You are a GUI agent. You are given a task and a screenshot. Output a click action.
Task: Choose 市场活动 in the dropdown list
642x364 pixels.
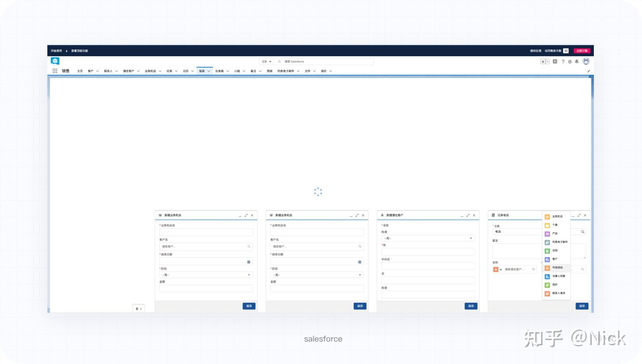point(556,268)
